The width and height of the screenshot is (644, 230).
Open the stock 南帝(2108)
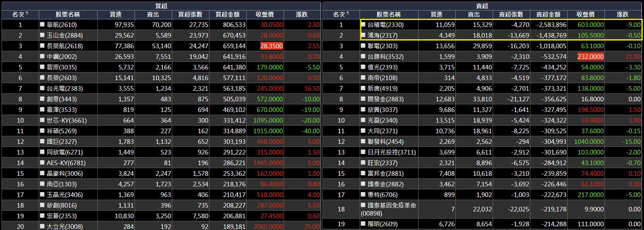pos(382,78)
